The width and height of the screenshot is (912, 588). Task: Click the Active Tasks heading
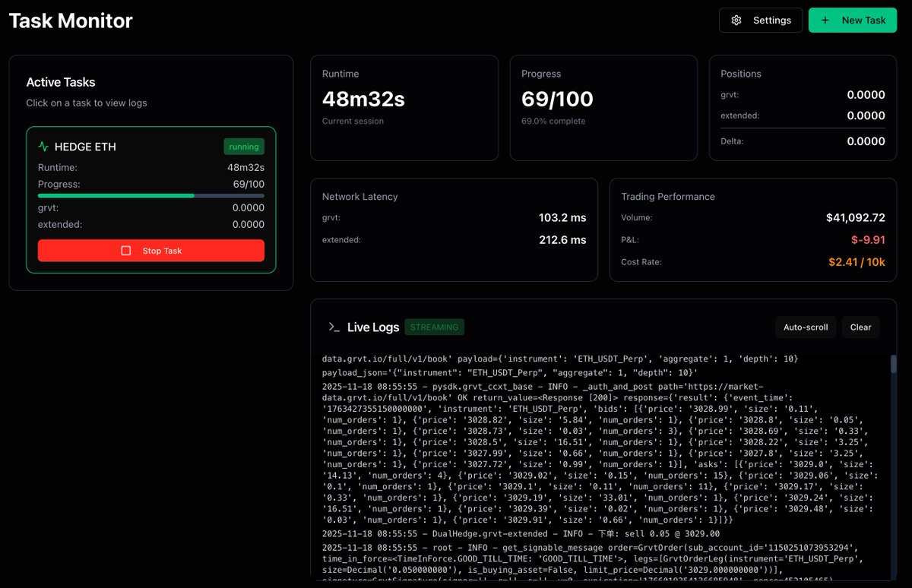61,82
